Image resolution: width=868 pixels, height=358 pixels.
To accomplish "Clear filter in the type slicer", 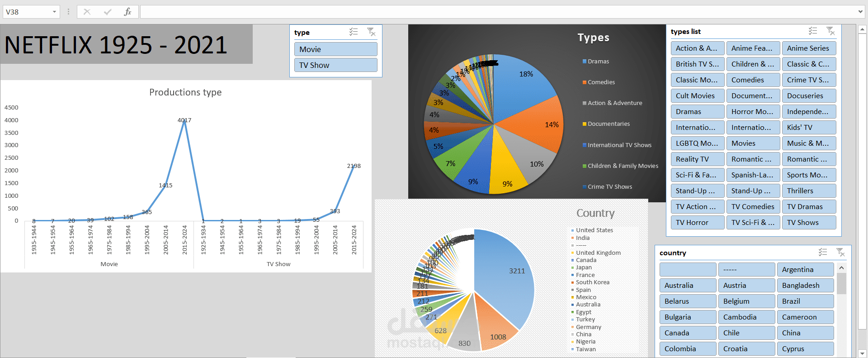I will [372, 32].
